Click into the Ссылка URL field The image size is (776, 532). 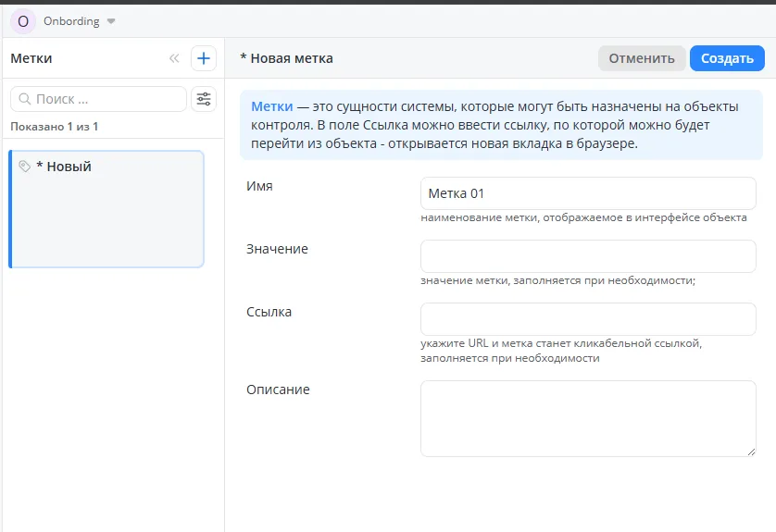(x=587, y=319)
